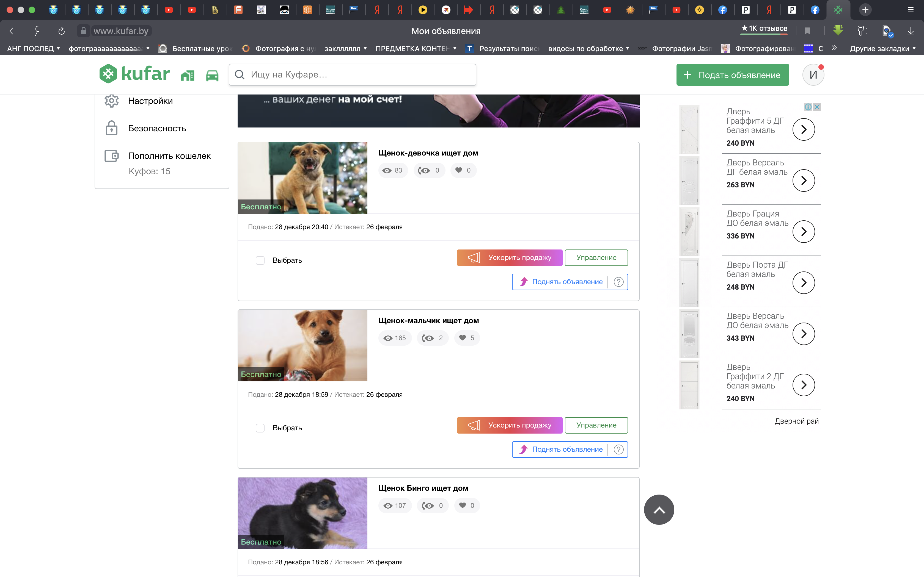Expand "Другие закладки" bookmarks dropdown
The width and height of the screenshot is (924, 577).
(x=882, y=48)
